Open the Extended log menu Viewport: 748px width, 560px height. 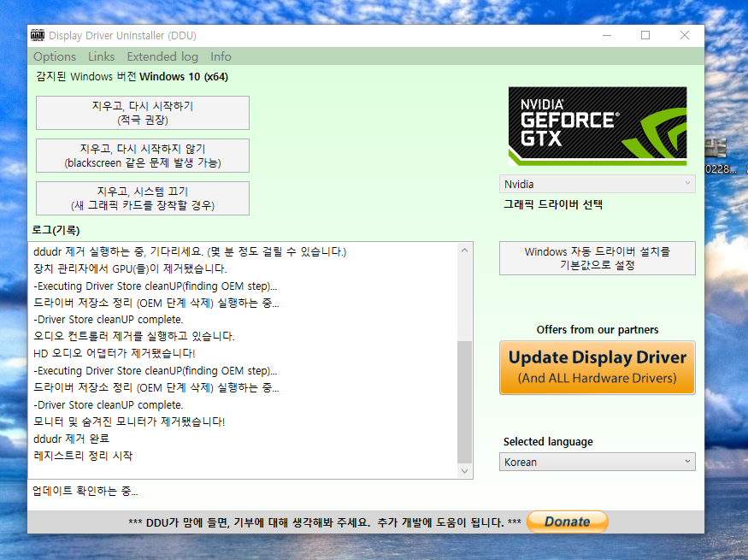162,56
